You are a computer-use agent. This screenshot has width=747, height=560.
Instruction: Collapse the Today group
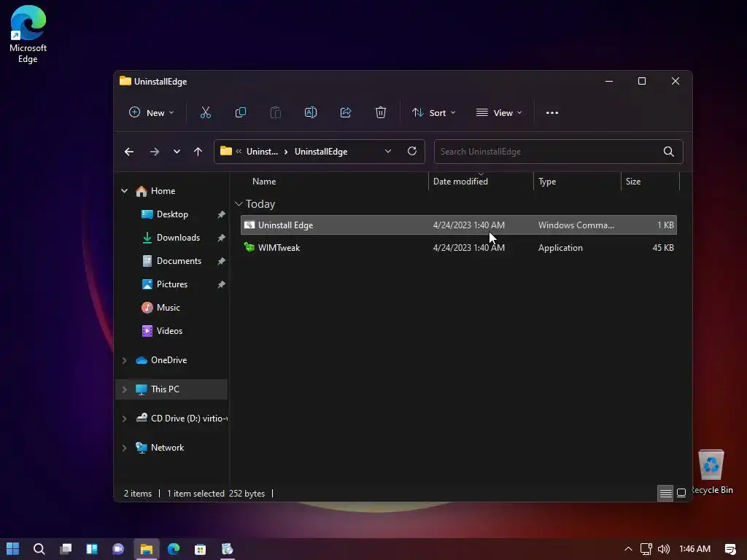point(239,204)
